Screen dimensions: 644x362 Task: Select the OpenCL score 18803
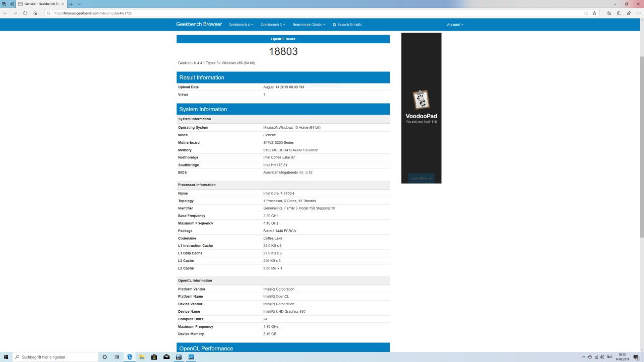(283, 51)
